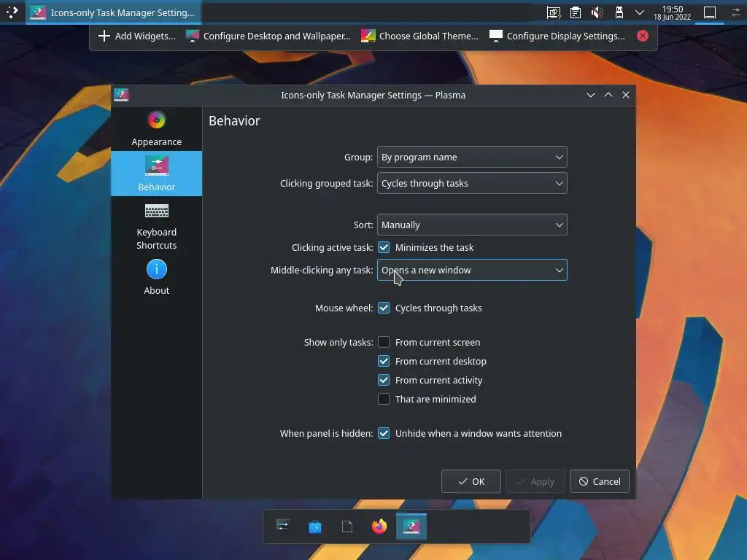
Task: Open the Clicking grouped task dropdown
Action: click(x=472, y=183)
